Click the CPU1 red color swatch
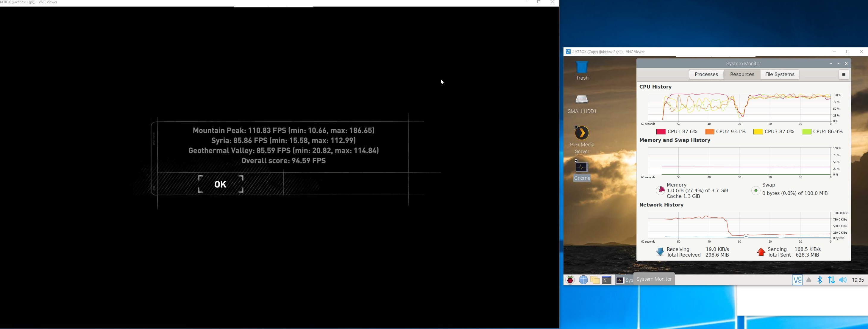 coord(661,132)
